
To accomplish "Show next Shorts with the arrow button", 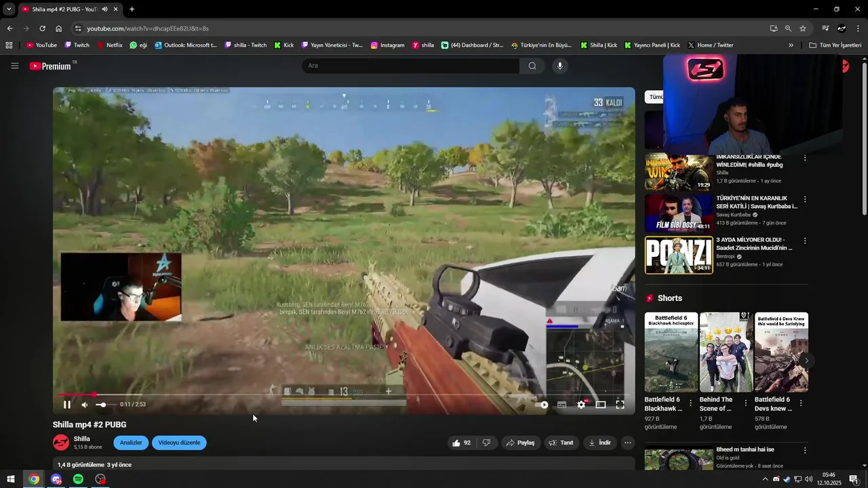I will [806, 361].
